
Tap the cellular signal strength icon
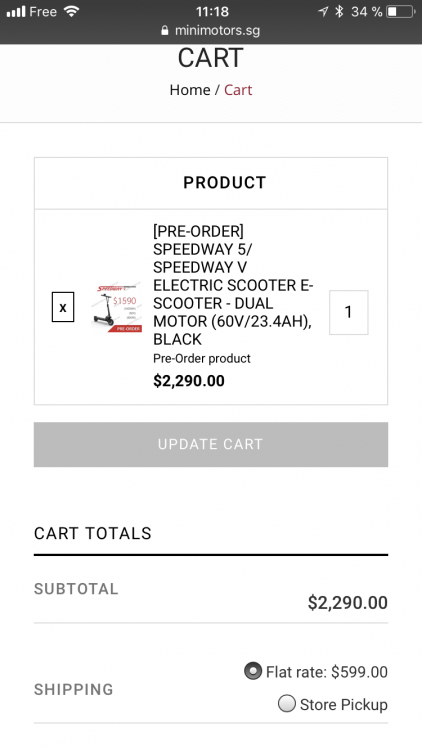(x=16, y=11)
